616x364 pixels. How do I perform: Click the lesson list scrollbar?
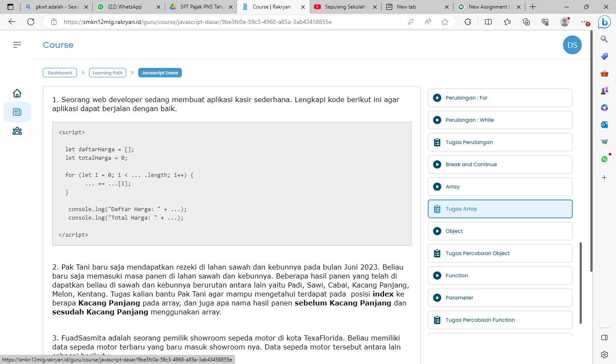click(x=580, y=283)
